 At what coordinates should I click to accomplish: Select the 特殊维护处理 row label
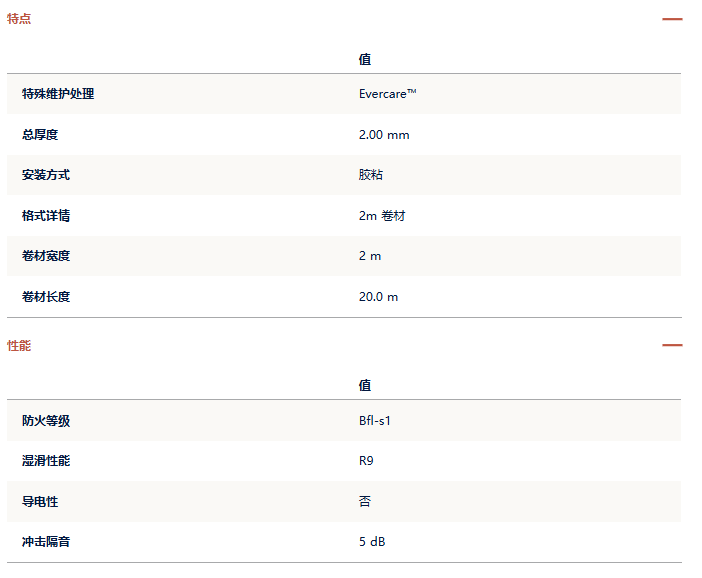click(x=58, y=94)
